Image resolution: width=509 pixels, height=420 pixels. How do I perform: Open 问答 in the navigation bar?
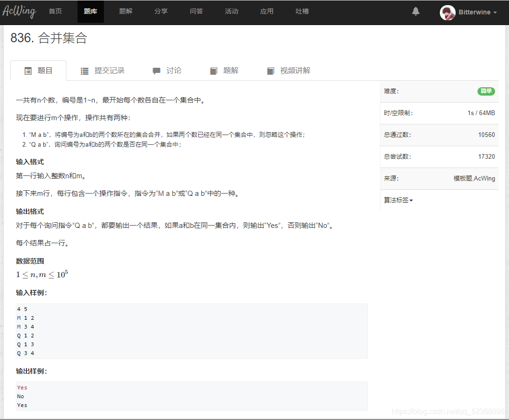(x=196, y=11)
